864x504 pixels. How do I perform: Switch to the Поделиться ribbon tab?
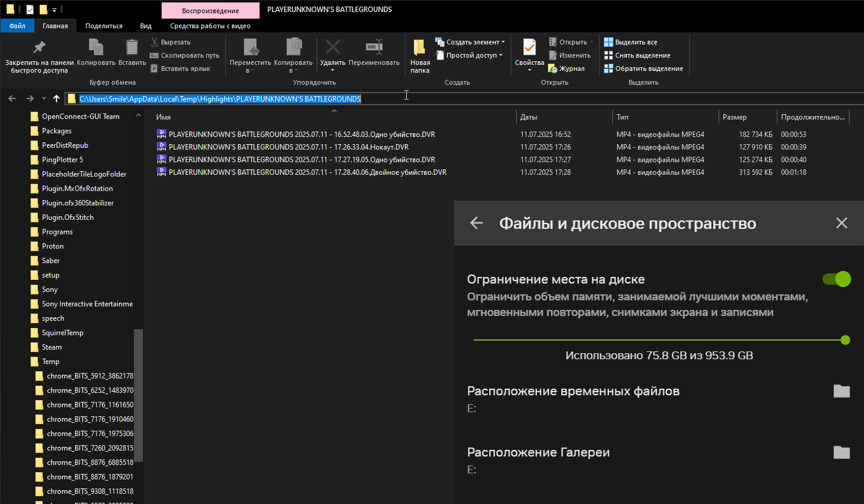[104, 26]
